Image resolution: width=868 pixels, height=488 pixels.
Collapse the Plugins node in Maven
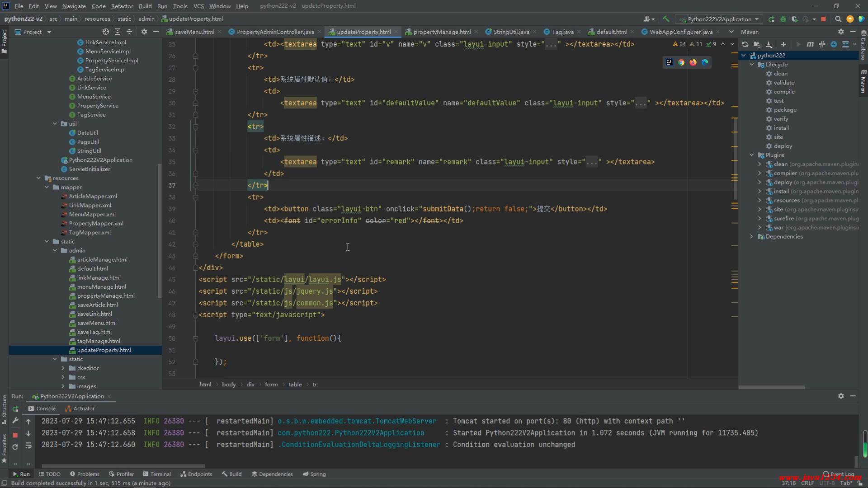click(752, 155)
